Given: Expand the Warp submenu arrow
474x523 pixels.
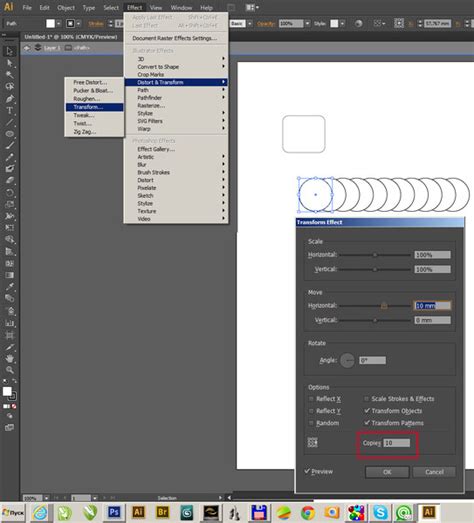Looking at the screenshot, I should coord(223,128).
